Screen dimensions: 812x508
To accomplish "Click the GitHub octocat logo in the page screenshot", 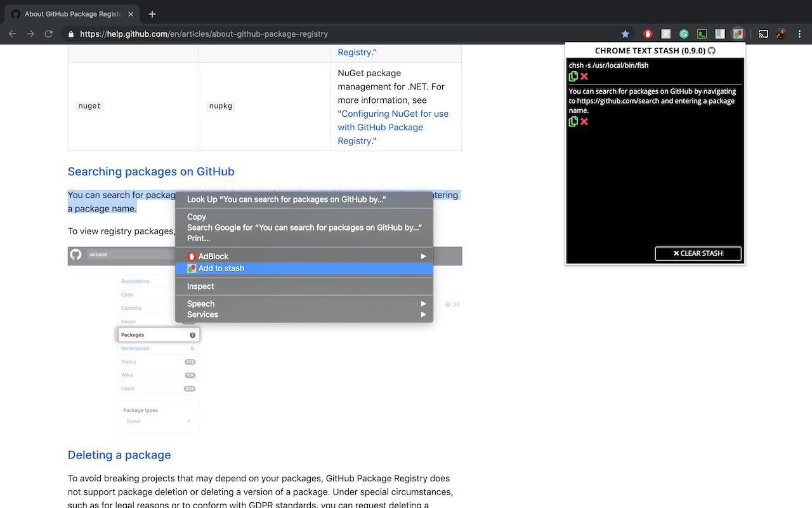I will [75, 254].
